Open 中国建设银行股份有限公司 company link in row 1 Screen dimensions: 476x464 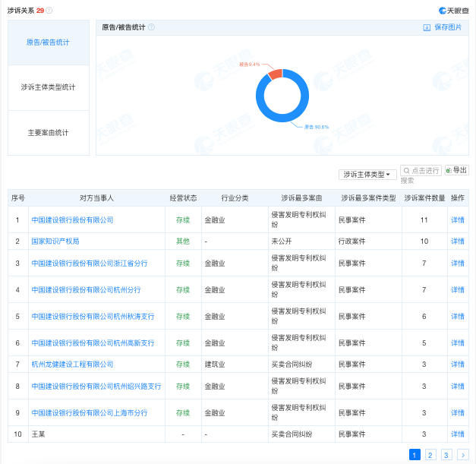tap(72, 220)
